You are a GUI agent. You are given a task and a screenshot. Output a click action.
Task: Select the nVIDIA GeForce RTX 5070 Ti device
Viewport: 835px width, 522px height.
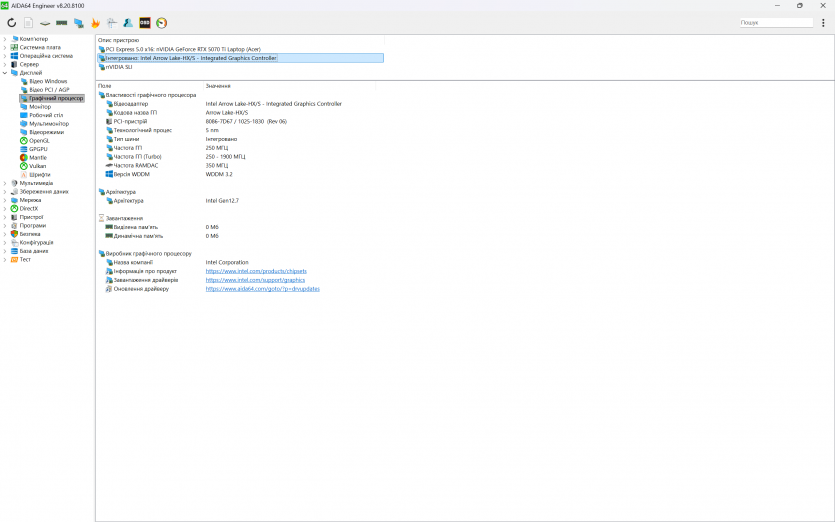pyautogui.click(x=190, y=49)
